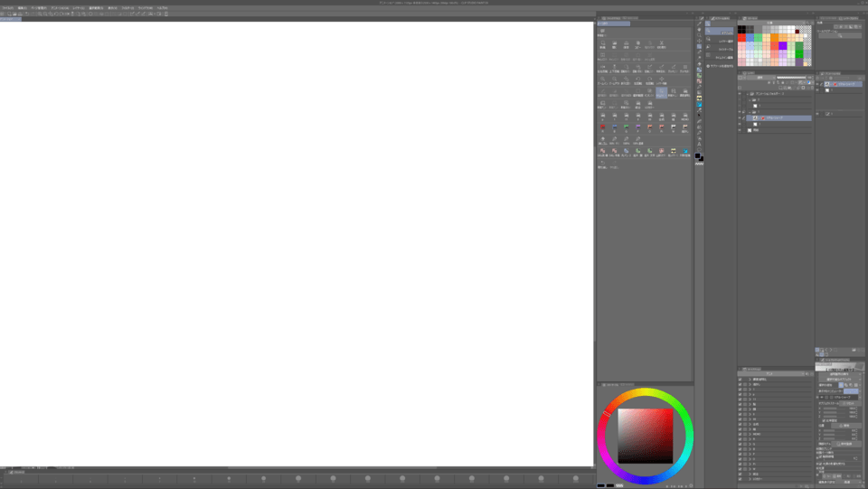Image resolution: width=868 pixels, height=489 pixels.
Task: Click the main drawing color chip in tool palette
Action: click(x=697, y=156)
